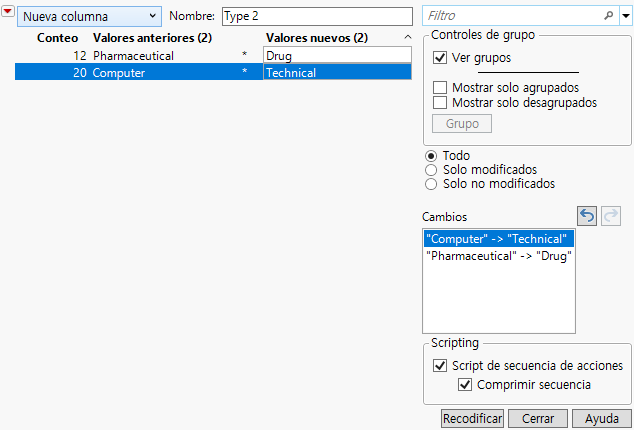
Task: Toggle Script de secuencia de acciones
Action: [x=440, y=365]
